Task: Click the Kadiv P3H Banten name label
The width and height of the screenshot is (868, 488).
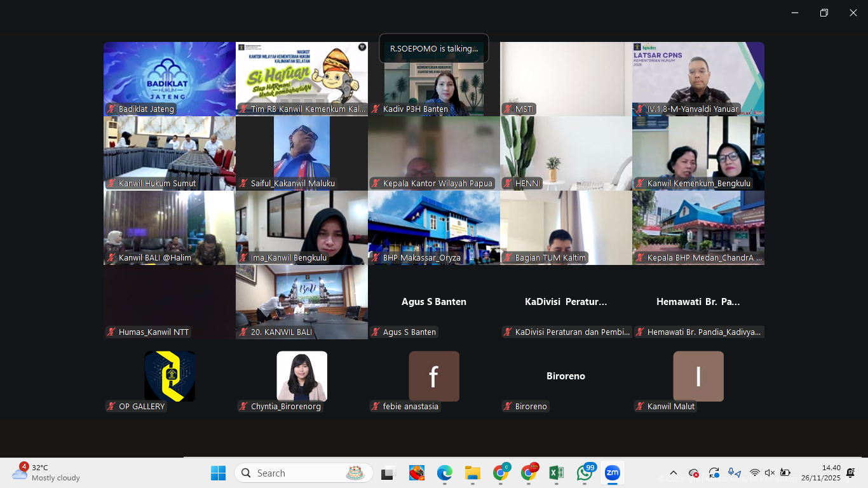Action: (415, 109)
